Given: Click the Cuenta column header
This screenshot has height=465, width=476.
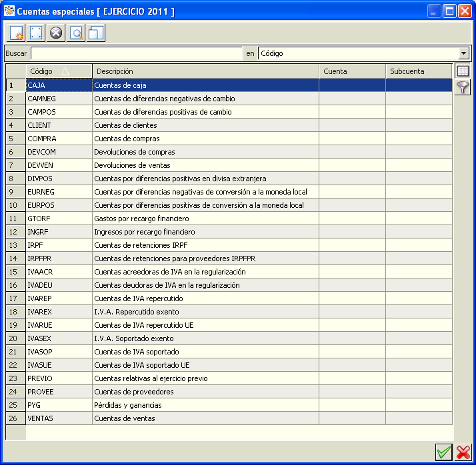Looking at the screenshot, I should tap(352, 71).
